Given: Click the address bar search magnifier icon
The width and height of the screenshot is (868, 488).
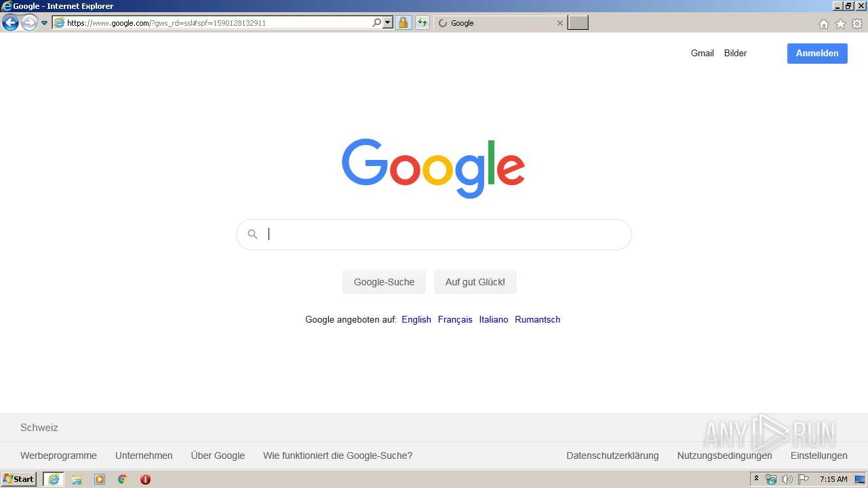Looking at the screenshot, I should pos(377,23).
